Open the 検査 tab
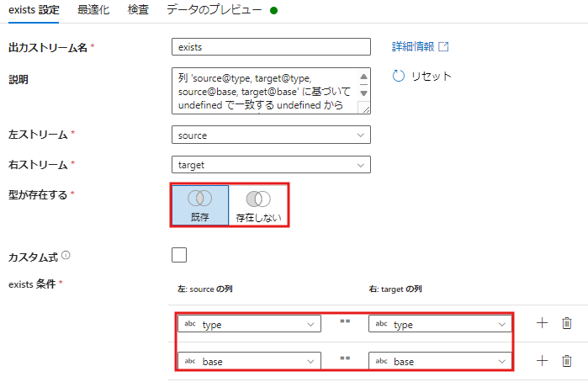The image size is (588, 382). pos(139,11)
